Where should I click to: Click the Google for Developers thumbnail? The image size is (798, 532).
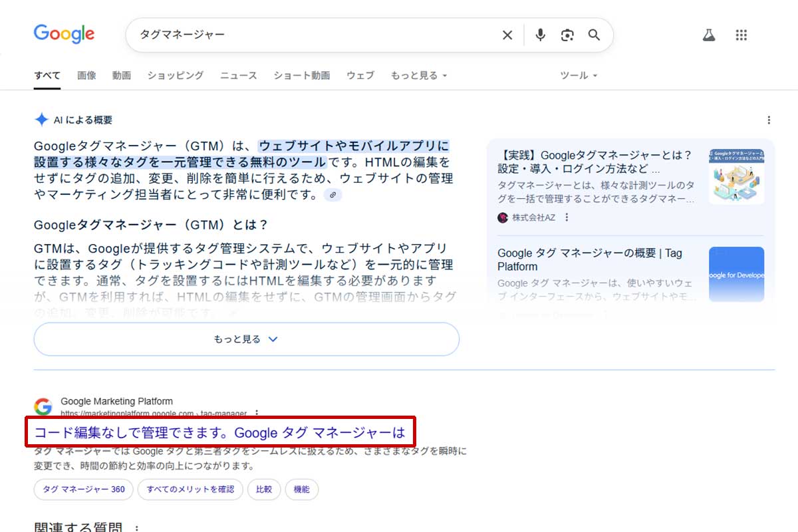tap(736, 274)
